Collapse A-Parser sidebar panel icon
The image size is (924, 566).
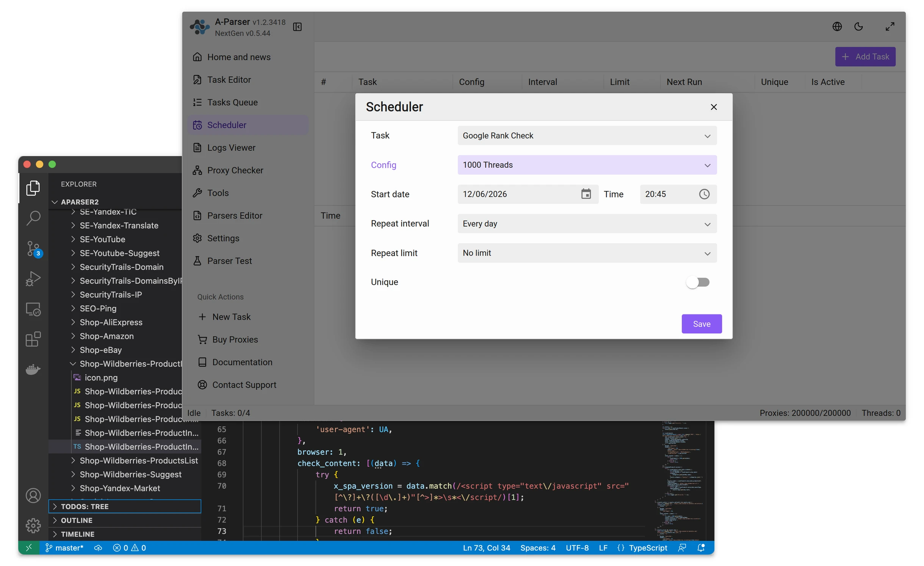[297, 27]
